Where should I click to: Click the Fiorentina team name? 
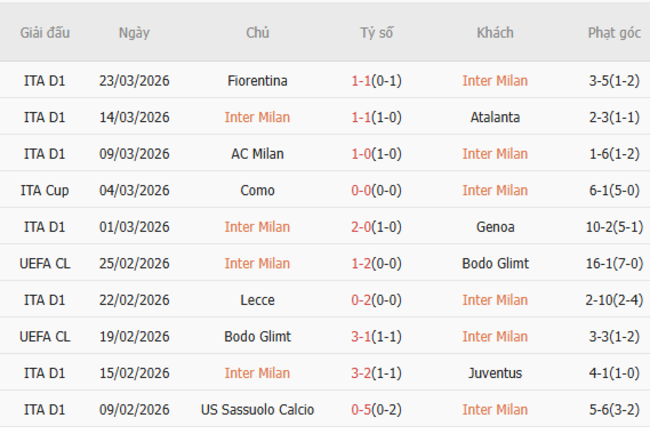257,81
